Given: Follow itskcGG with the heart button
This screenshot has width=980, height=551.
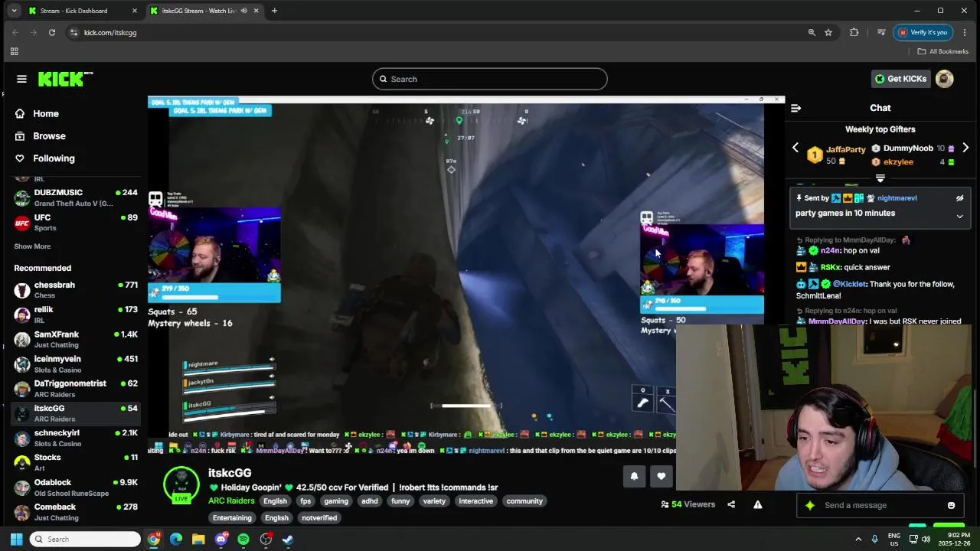Looking at the screenshot, I should 661,476.
